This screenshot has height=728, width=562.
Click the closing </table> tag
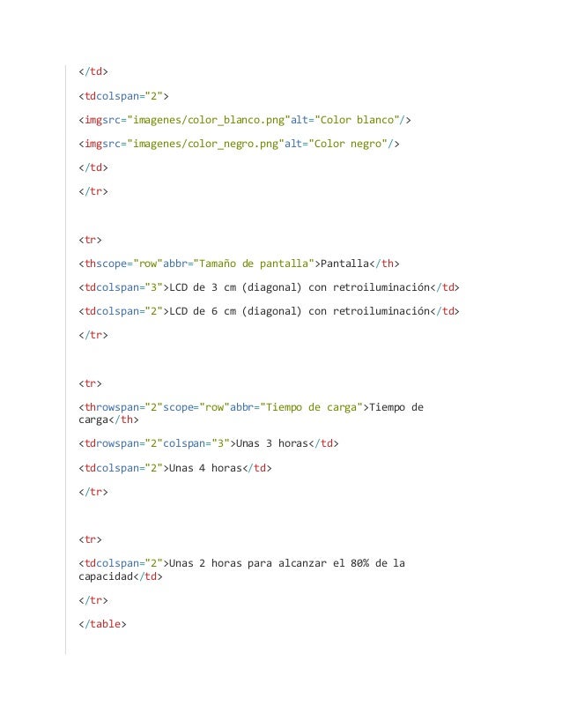[x=102, y=624]
